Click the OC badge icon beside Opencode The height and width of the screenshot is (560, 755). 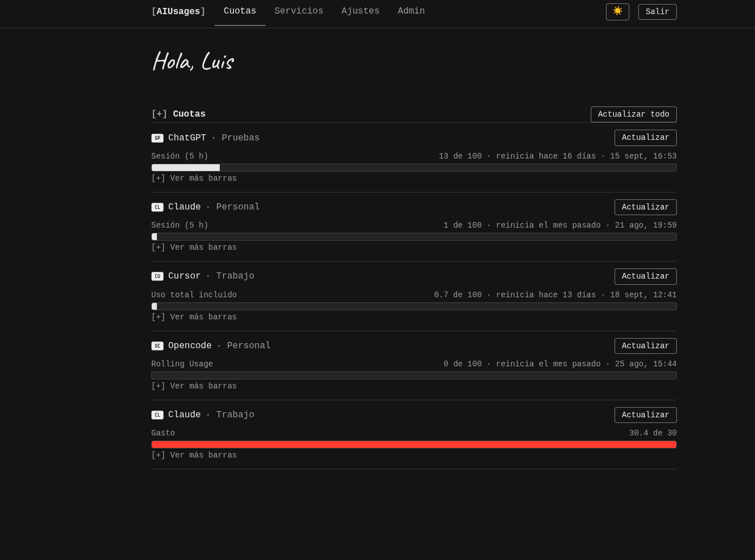(157, 346)
